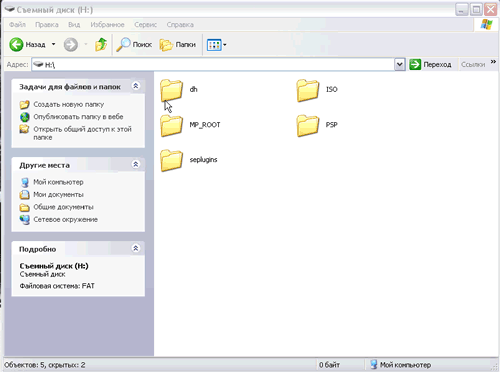Open Сетевое окружение link
Viewport: 500px width, 372px height.
click(x=65, y=219)
